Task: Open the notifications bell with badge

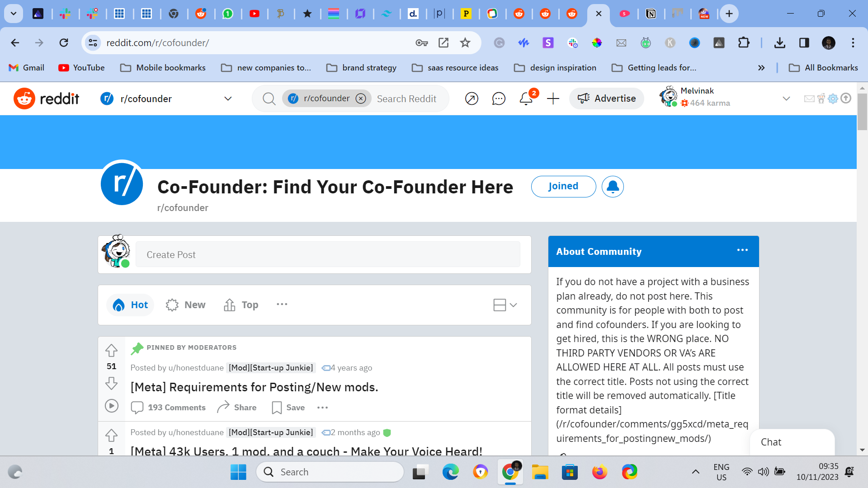Action: point(526,99)
